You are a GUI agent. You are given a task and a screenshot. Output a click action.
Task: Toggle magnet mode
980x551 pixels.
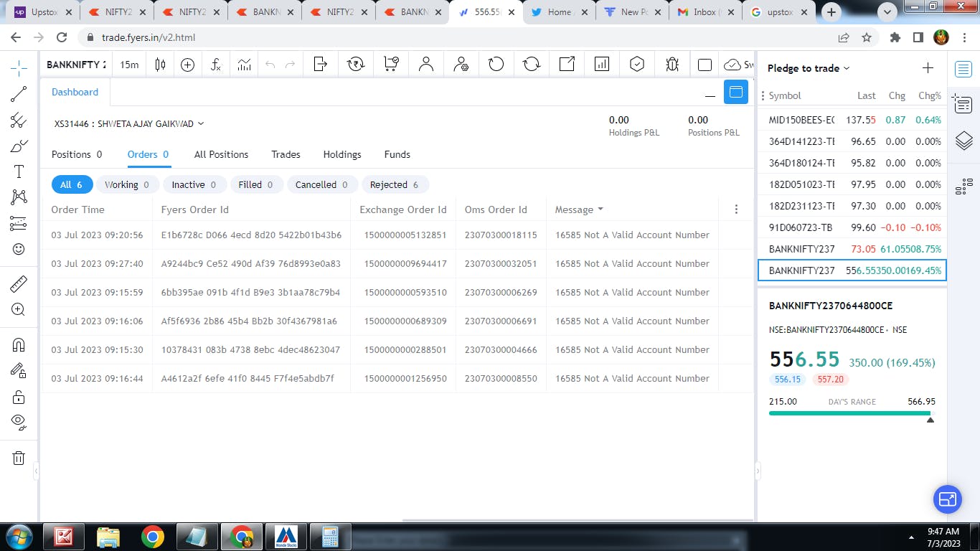pyautogui.click(x=19, y=344)
